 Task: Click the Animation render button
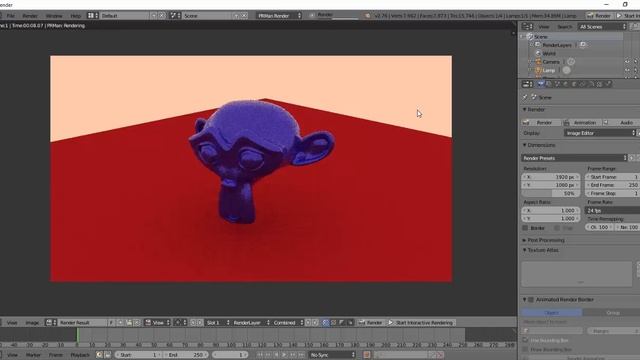(581, 122)
